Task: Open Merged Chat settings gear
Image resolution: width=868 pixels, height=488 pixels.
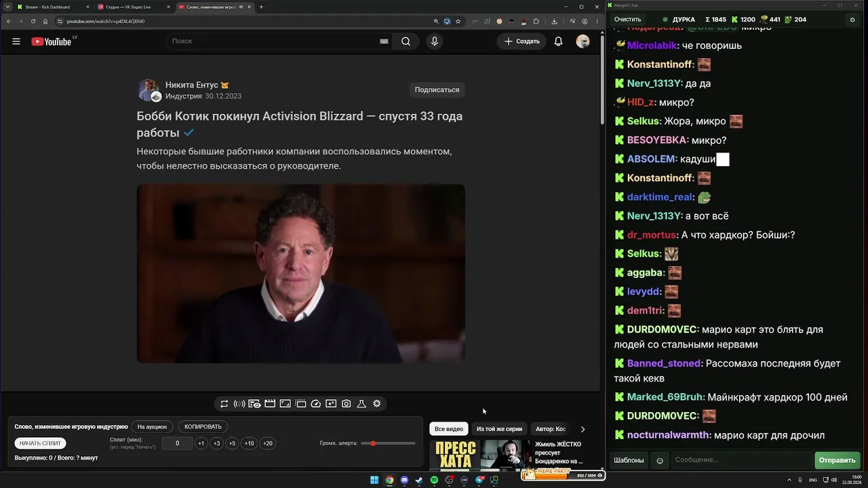Action: click(852, 20)
